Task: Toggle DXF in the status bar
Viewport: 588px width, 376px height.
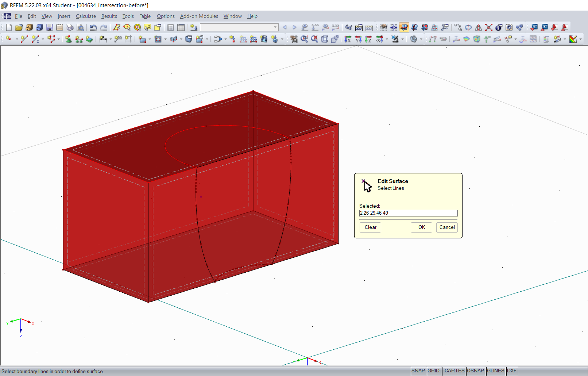Action: [x=512, y=371]
